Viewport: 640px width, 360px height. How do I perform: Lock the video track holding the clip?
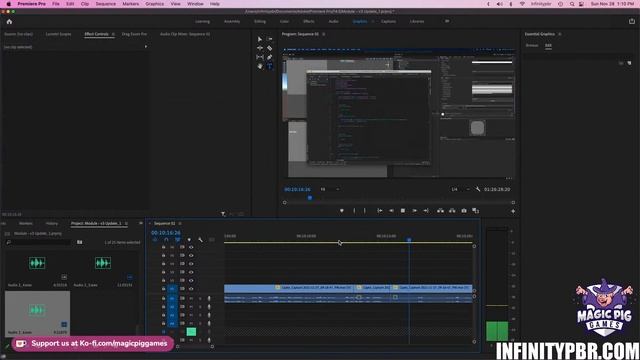(163, 289)
